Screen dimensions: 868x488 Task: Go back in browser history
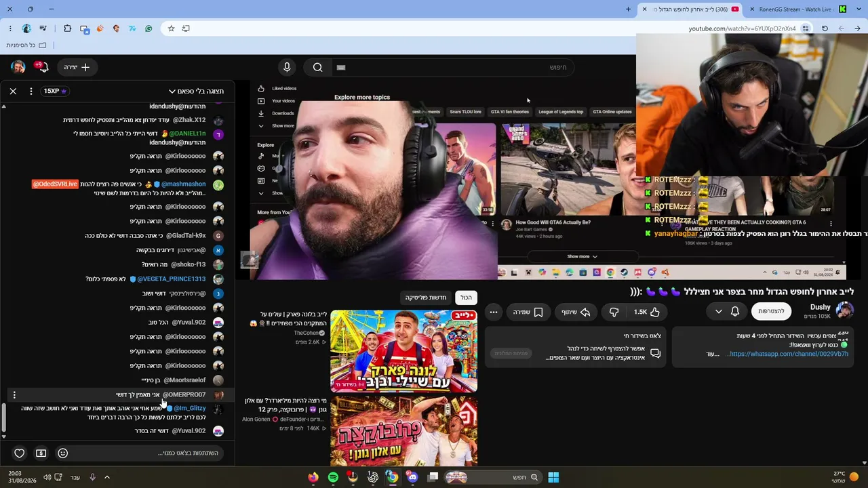click(x=858, y=28)
